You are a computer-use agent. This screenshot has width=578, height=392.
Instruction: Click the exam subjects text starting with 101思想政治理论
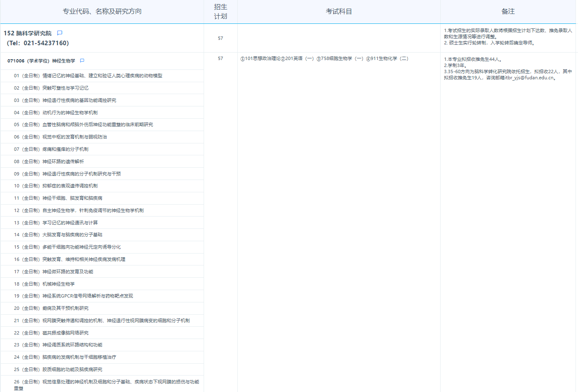324,59
